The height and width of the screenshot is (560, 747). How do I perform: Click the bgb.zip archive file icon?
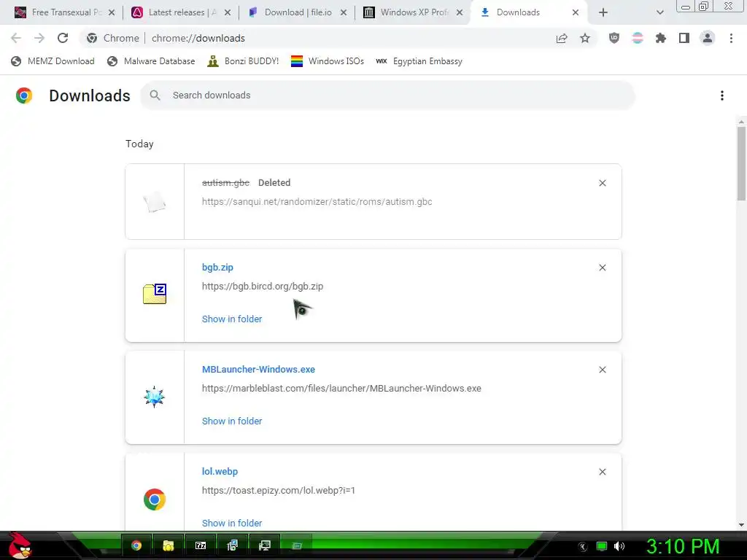point(155,294)
